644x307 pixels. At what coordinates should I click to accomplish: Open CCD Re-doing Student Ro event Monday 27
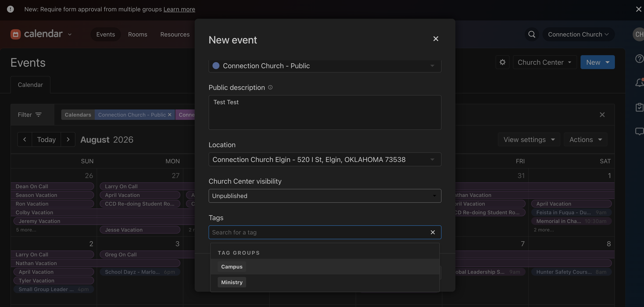[x=140, y=204]
